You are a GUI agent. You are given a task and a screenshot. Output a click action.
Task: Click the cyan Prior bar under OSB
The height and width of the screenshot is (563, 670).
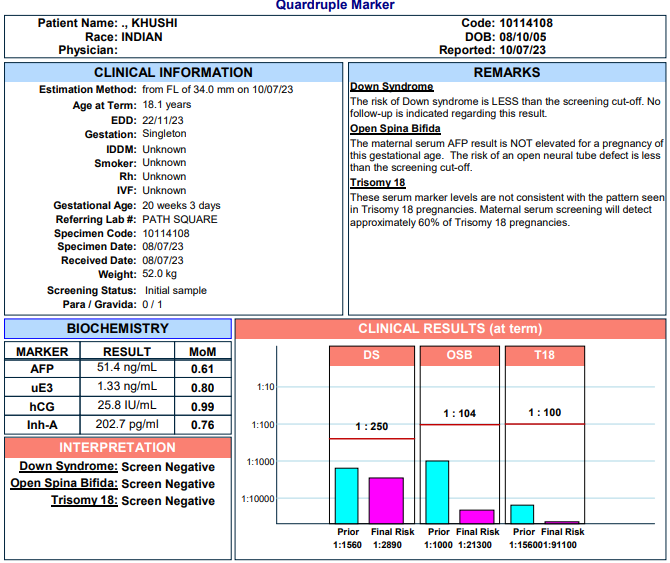437,492
